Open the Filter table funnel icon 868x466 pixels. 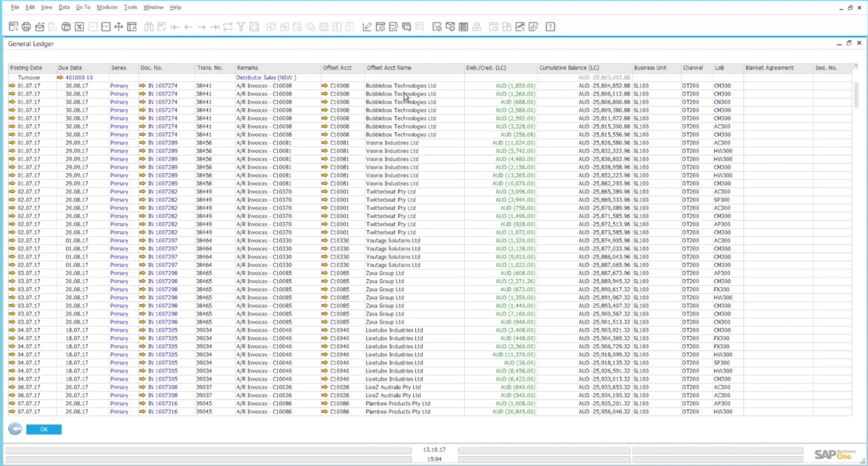click(241, 27)
